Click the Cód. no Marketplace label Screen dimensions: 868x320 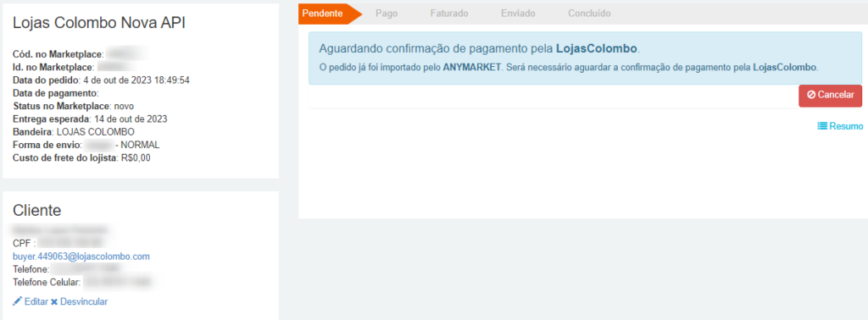(58, 54)
